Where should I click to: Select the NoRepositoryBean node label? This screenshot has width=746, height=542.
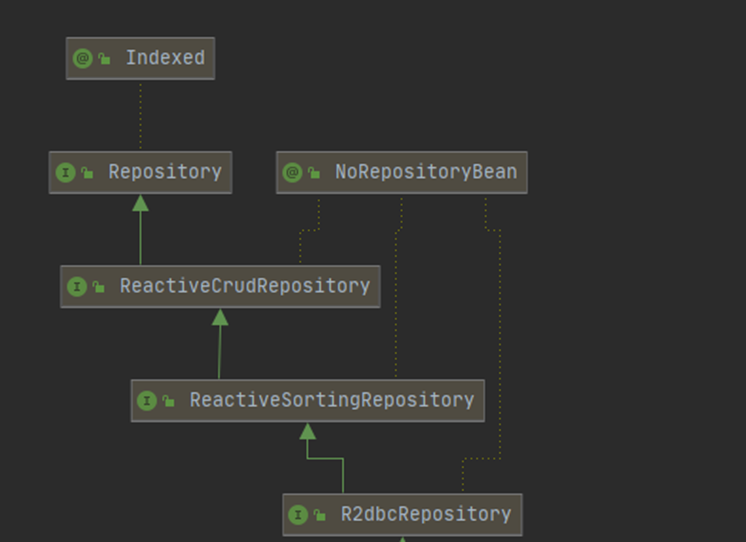[x=426, y=172]
